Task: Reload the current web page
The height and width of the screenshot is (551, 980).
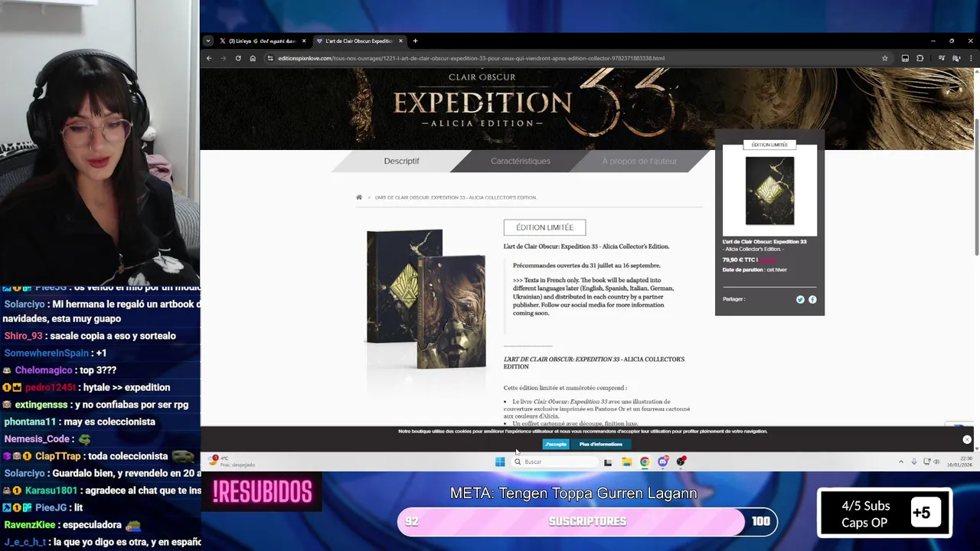Action: (238, 58)
